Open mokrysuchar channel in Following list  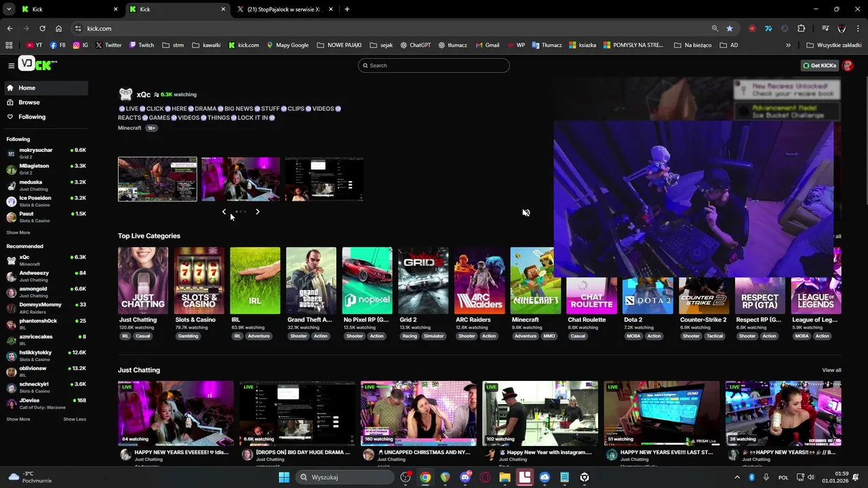click(x=46, y=153)
